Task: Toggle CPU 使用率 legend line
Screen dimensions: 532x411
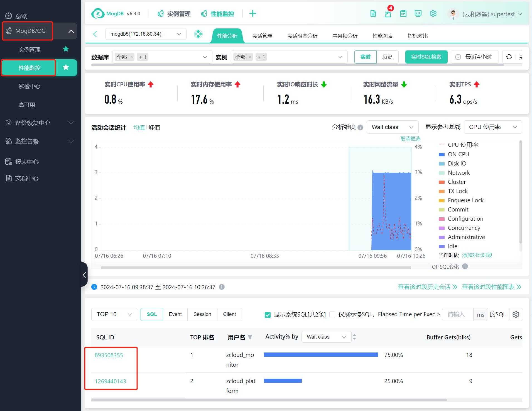Action: click(458, 145)
